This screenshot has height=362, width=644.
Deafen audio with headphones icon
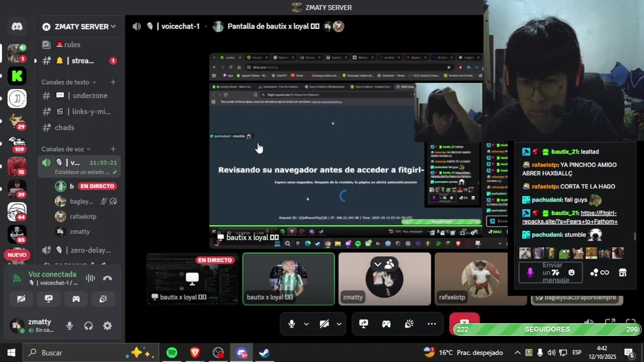(89, 326)
